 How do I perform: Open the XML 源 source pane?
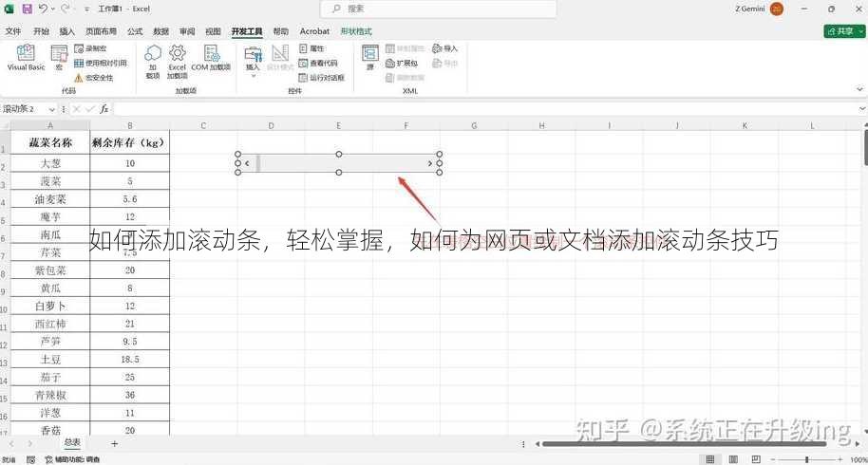tap(369, 58)
